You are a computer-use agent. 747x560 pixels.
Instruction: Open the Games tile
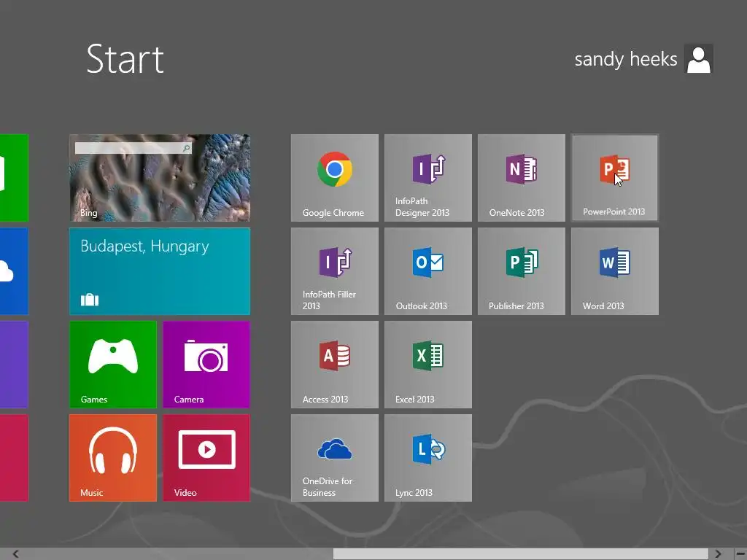(x=113, y=365)
